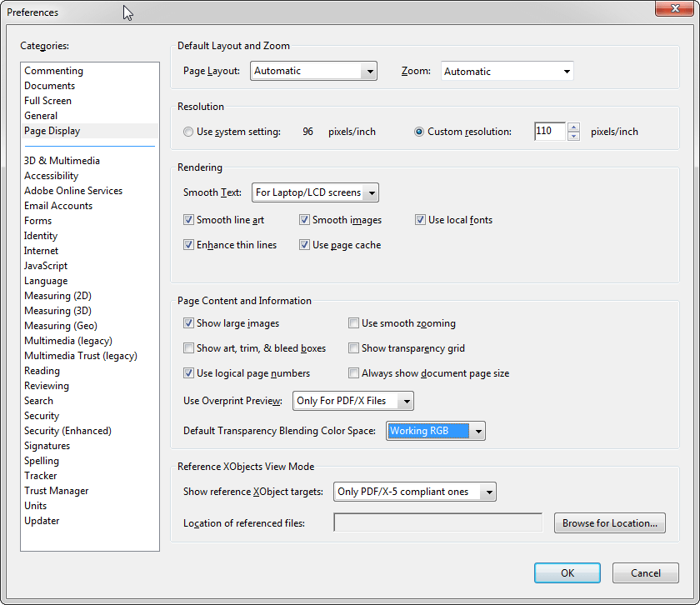Confirm preferences with the OK button
This screenshot has width=700, height=605.
pyautogui.click(x=567, y=572)
